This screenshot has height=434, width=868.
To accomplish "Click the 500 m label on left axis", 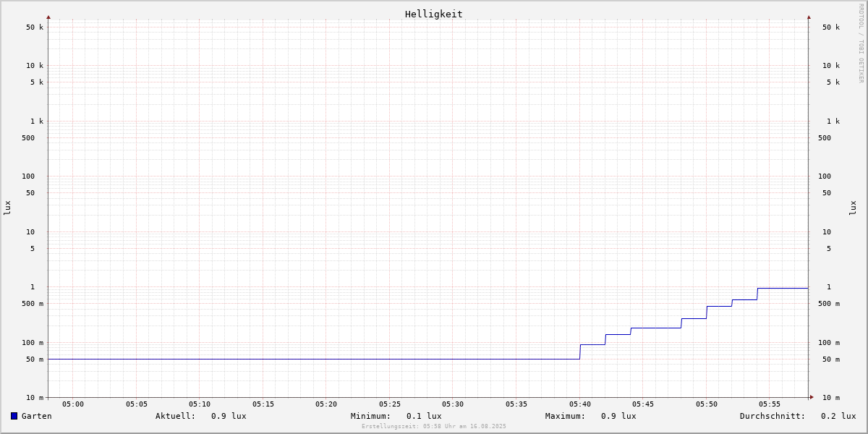I will (33, 304).
